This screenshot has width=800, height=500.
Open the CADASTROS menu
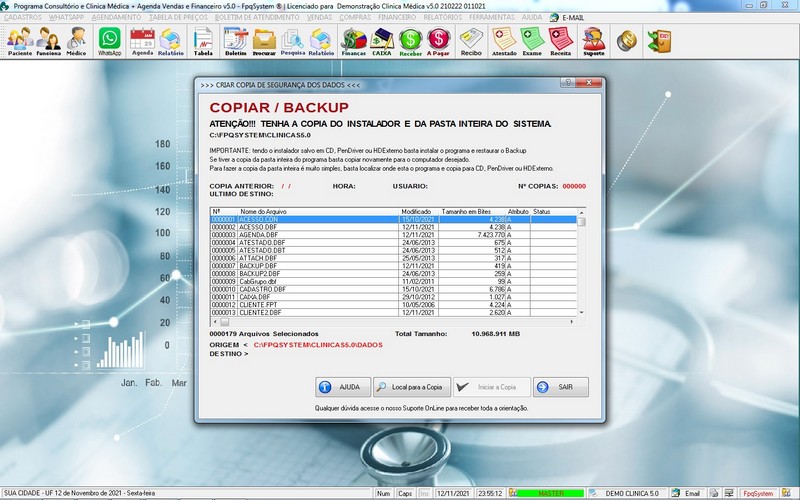pyautogui.click(x=22, y=17)
